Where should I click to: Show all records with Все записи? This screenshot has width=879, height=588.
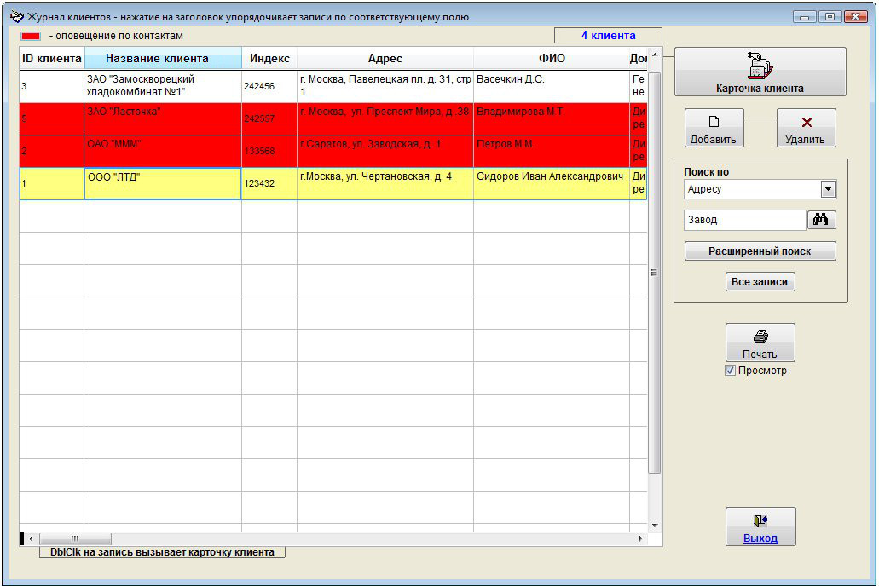pyautogui.click(x=760, y=282)
